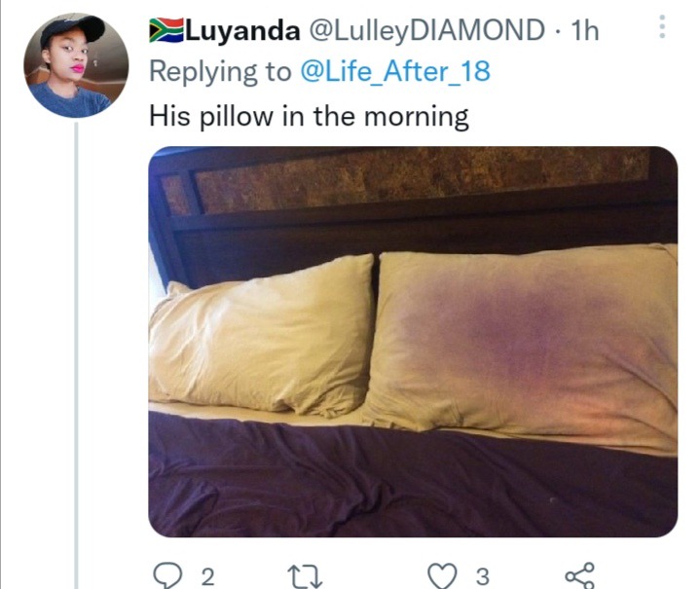The image size is (700, 589).
Task: Open the pillow photo attachment
Action: click(413, 342)
